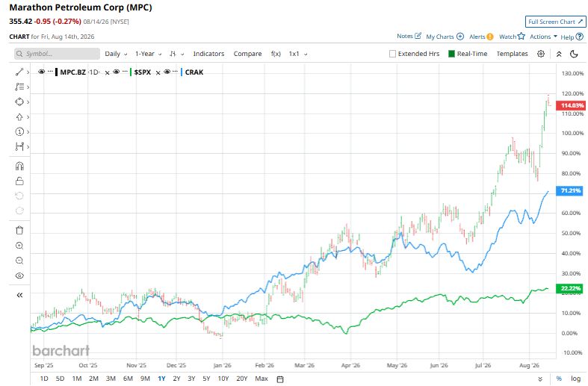588x386 pixels.
Task: Open the custom date range calendar
Action: click(279, 379)
